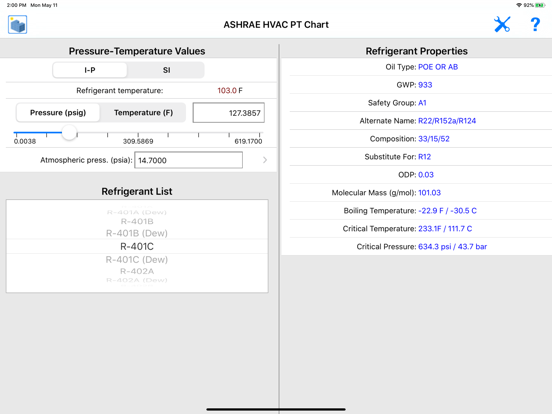Click Critical Temperature value 233.1F / 111.7 C

click(x=445, y=228)
